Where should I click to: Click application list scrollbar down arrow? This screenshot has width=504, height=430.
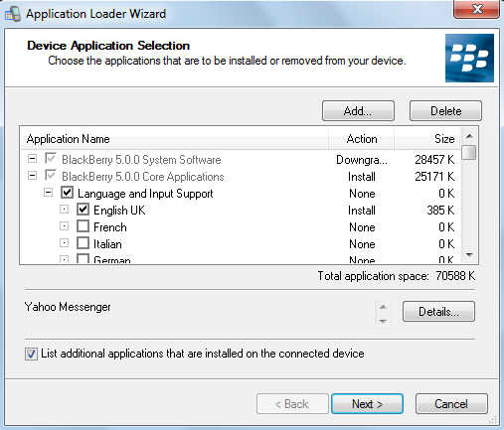coord(469,255)
